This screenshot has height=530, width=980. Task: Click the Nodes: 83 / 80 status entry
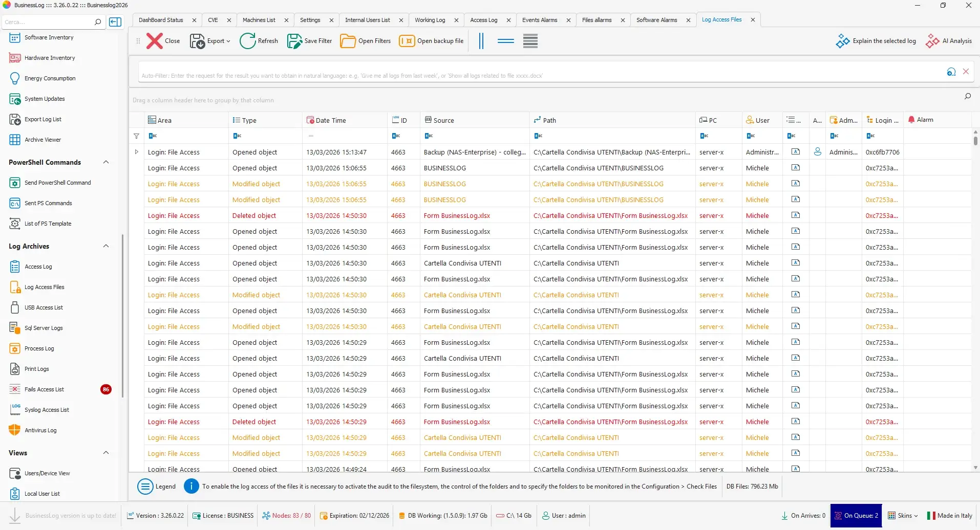(x=286, y=516)
